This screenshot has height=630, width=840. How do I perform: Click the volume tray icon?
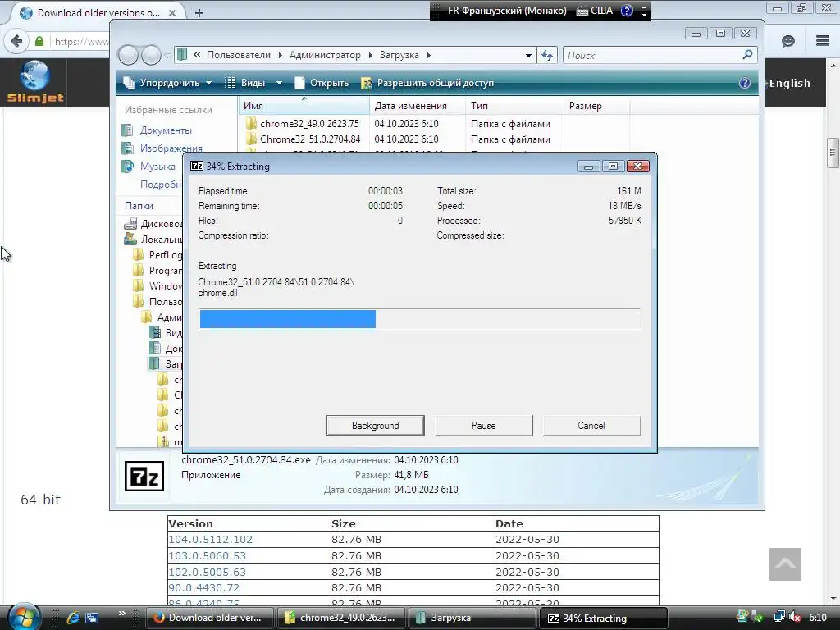(x=795, y=618)
